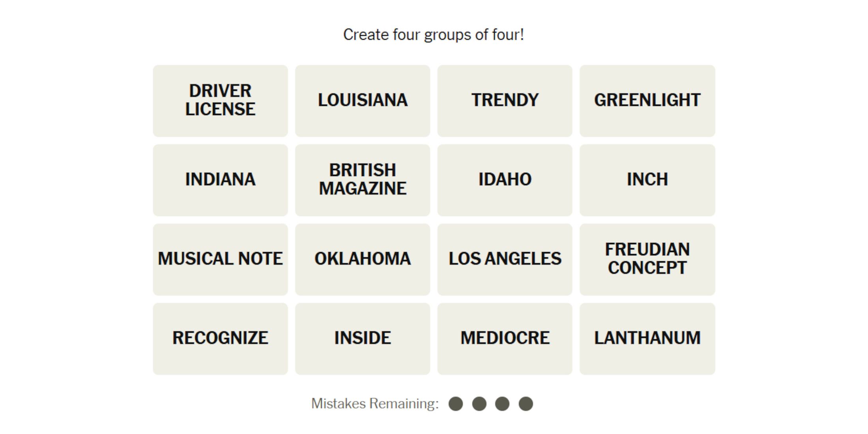
Task: Select the IDAHO tile
Action: [505, 180]
